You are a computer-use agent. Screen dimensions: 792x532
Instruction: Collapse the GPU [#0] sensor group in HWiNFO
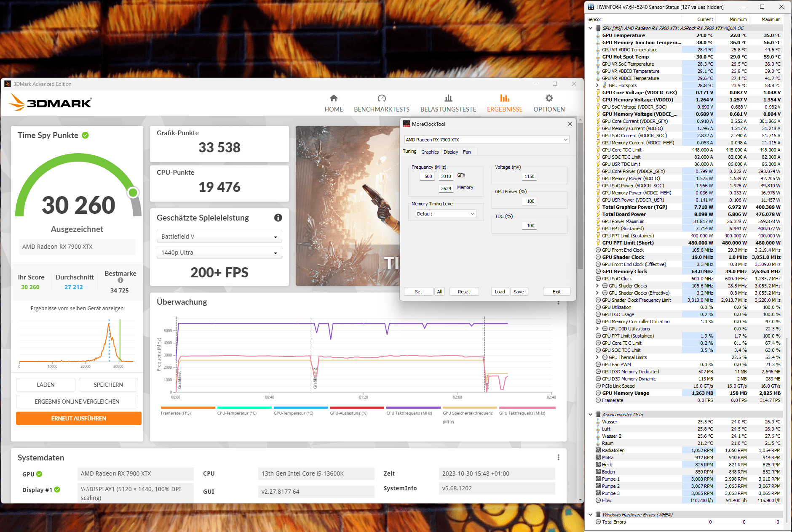tap(591, 28)
